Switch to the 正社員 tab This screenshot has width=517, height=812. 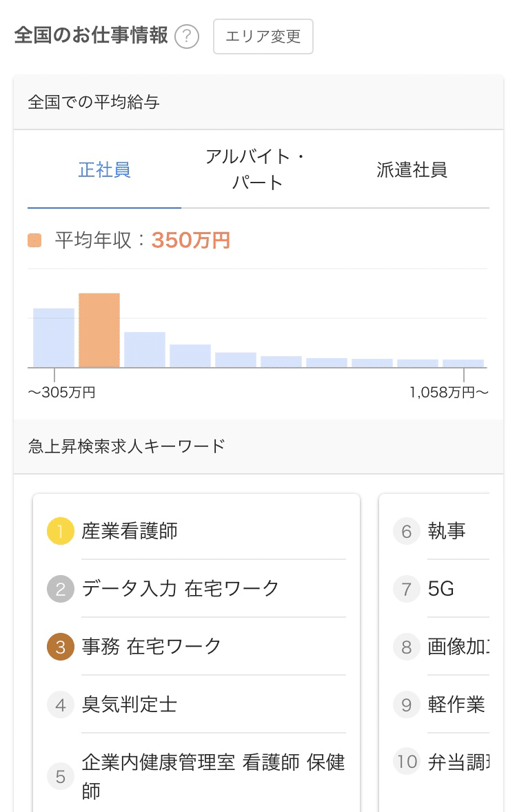click(104, 169)
